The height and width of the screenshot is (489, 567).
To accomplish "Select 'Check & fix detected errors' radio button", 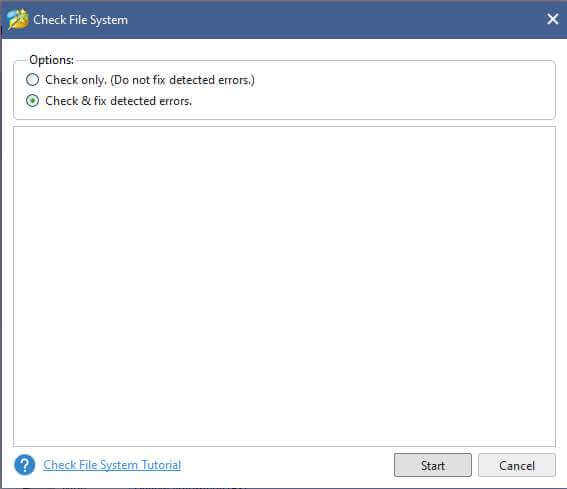I will (x=33, y=101).
